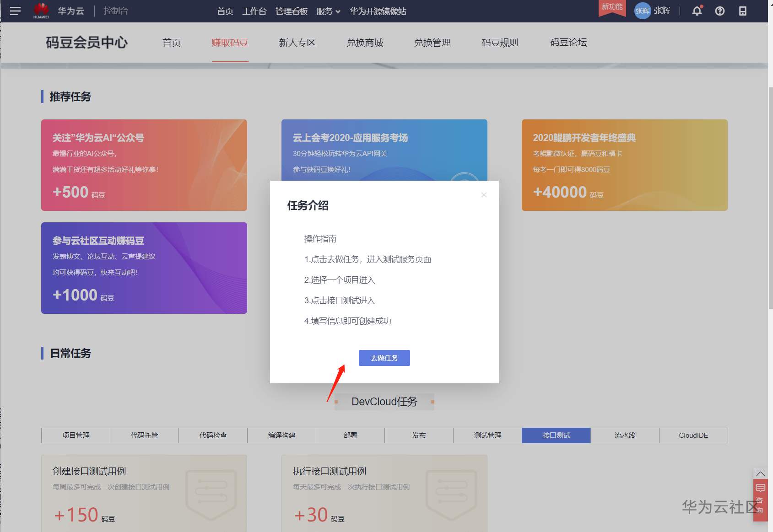Click step 4.填写信息即可创建成功 text
The image size is (773, 532).
point(348,321)
